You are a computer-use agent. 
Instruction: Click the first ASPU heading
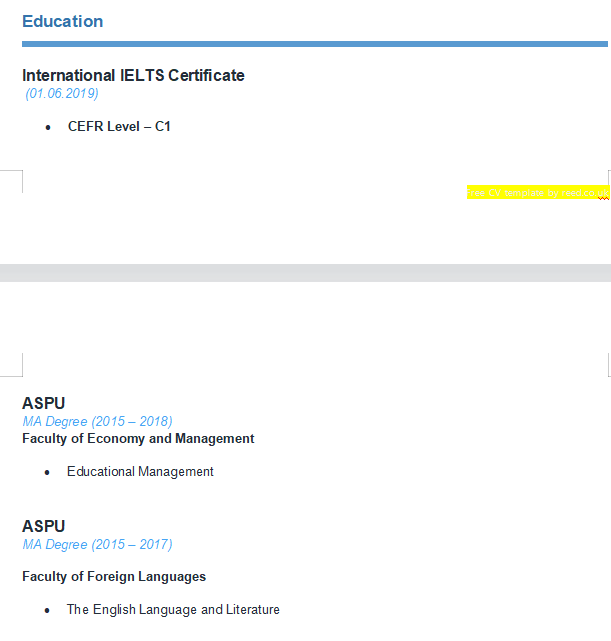[44, 404]
